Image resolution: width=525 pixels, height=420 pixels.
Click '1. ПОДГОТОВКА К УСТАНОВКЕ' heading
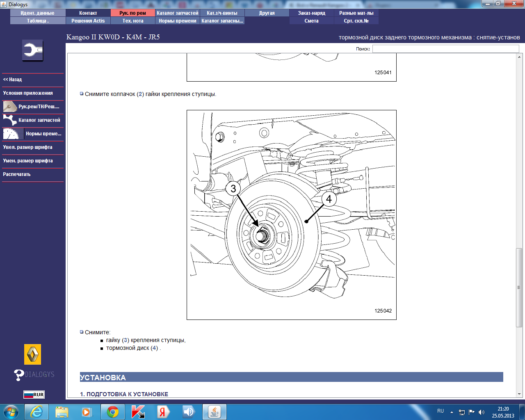tap(124, 394)
